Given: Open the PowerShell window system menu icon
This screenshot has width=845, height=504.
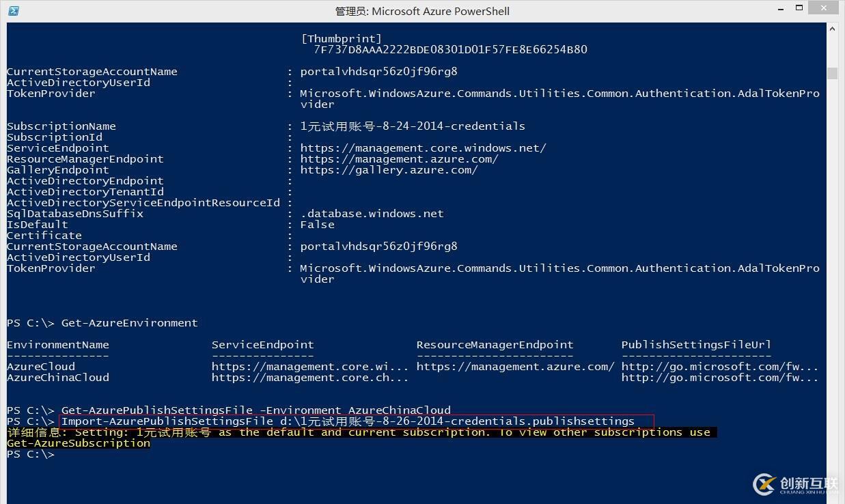Looking at the screenshot, I should [x=13, y=10].
